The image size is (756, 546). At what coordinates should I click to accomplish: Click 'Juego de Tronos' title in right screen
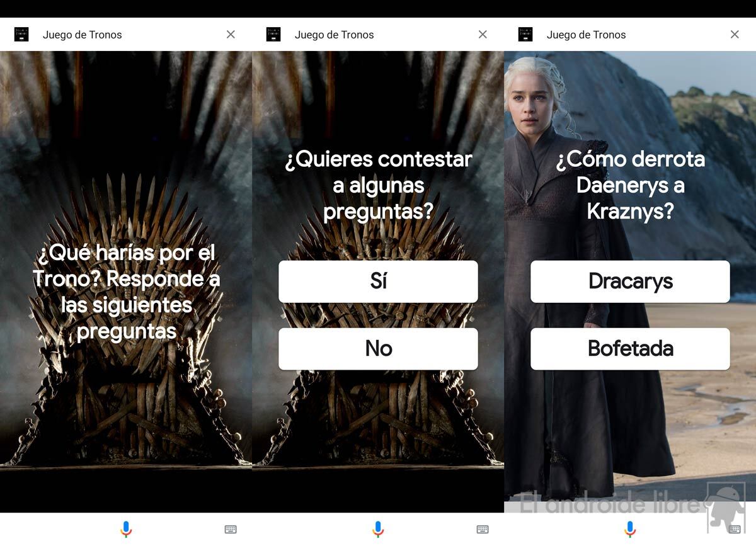tap(587, 35)
